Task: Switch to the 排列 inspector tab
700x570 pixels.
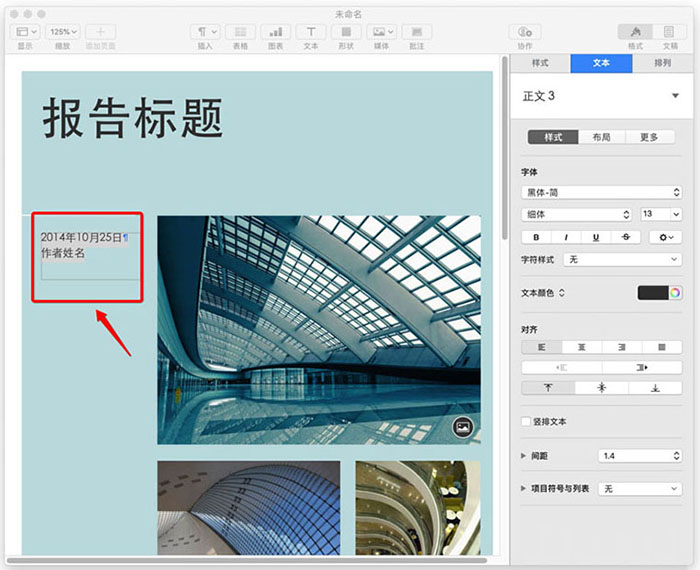Action: coord(662,63)
